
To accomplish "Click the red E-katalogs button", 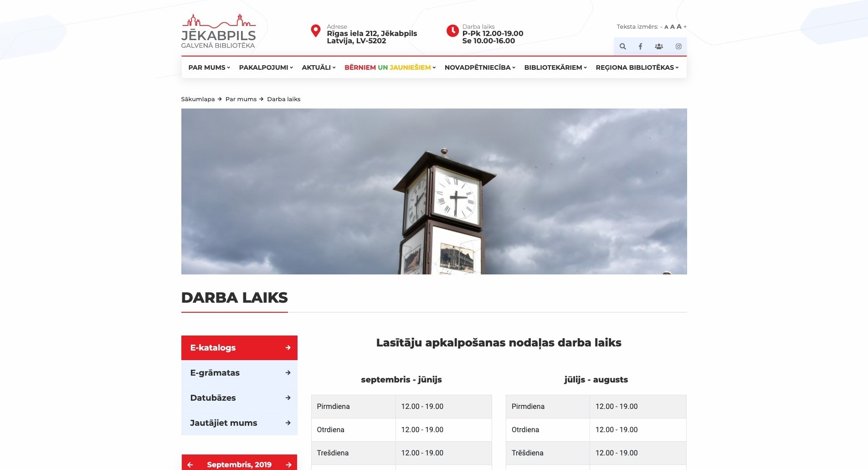I will pyautogui.click(x=239, y=348).
